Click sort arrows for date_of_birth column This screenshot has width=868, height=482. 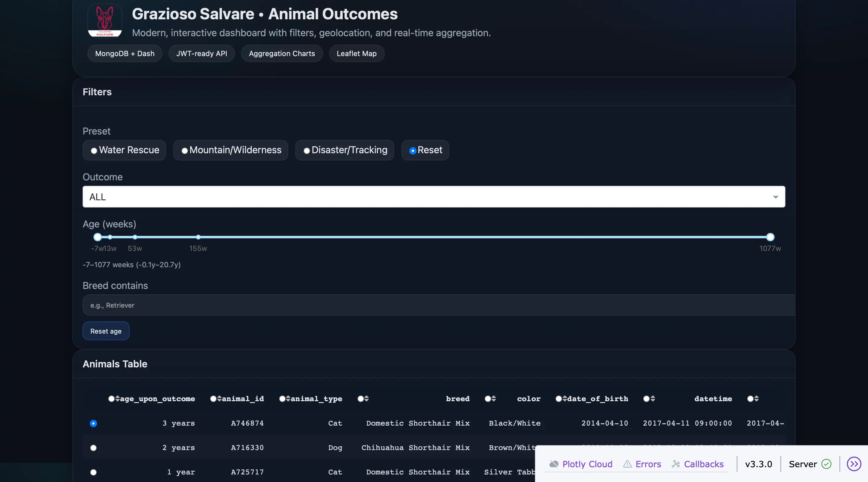[x=565, y=399]
